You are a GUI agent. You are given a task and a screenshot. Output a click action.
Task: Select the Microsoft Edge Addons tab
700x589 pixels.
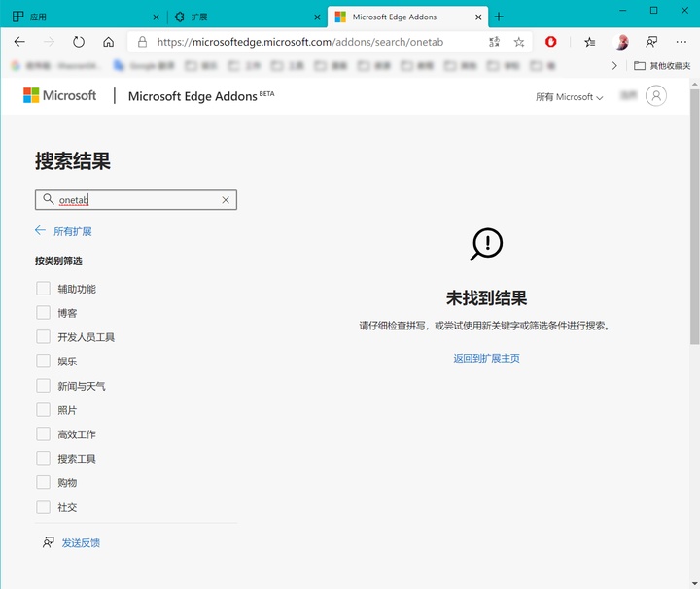click(407, 17)
